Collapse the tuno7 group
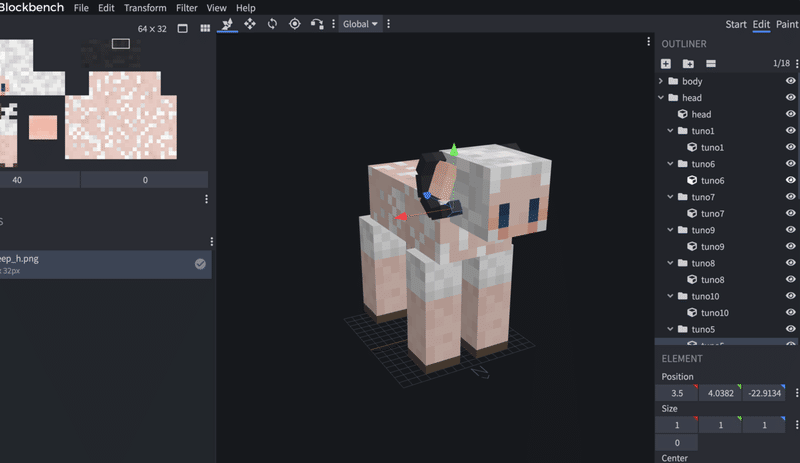The image size is (800, 463). tap(670, 197)
